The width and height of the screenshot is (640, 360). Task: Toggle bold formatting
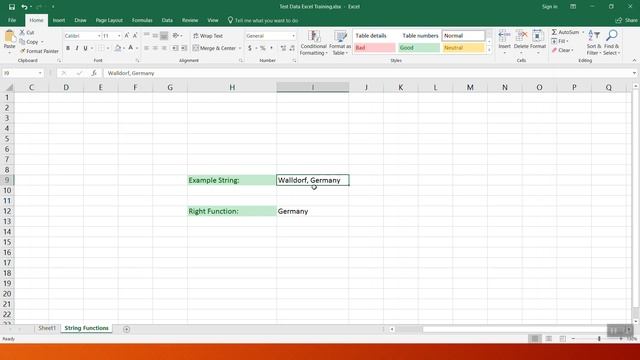pos(68,48)
